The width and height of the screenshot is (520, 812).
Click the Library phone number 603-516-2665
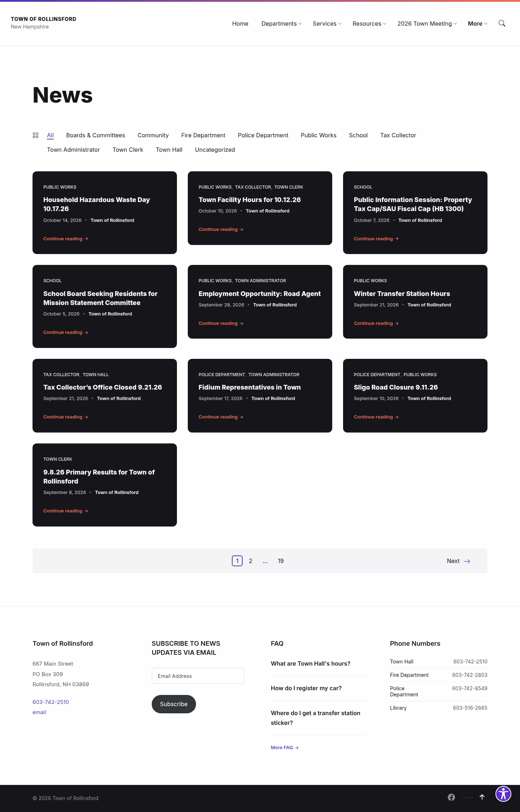pyautogui.click(x=470, y=708)
